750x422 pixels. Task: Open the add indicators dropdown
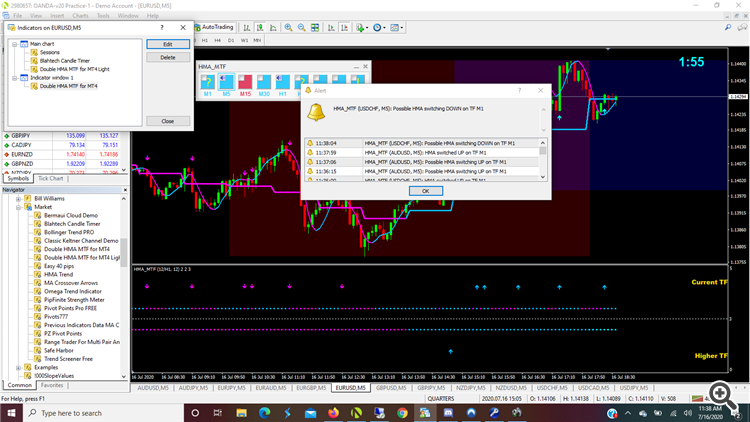click(362, 28)
